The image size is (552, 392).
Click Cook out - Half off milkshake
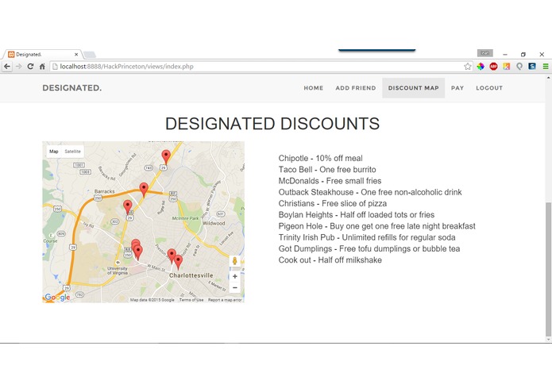point(330,259)
